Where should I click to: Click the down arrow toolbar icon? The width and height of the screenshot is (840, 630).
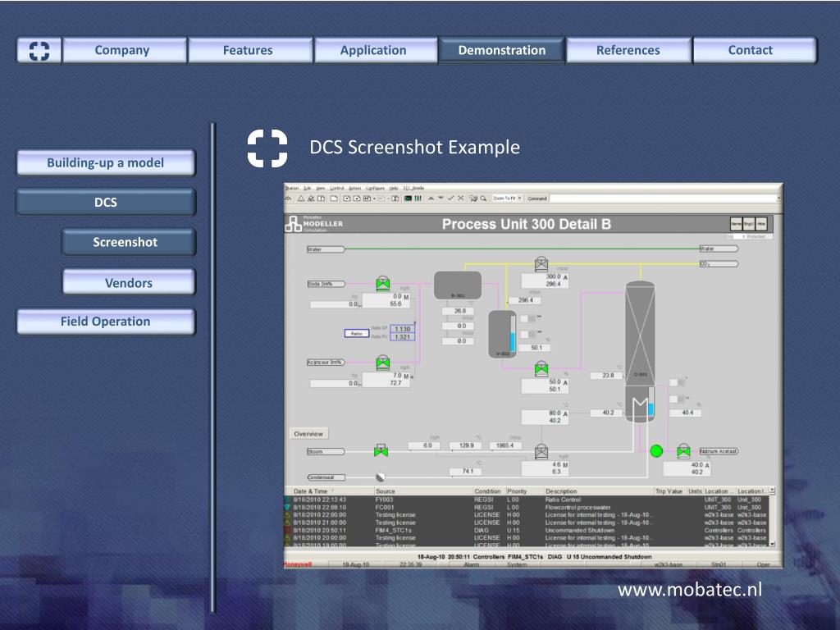[441, 199]
